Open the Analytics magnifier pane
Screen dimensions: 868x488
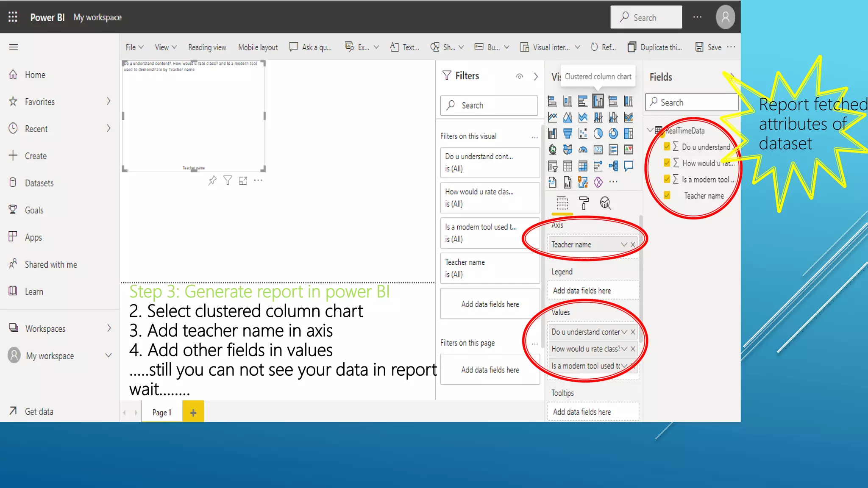point(605,203)
